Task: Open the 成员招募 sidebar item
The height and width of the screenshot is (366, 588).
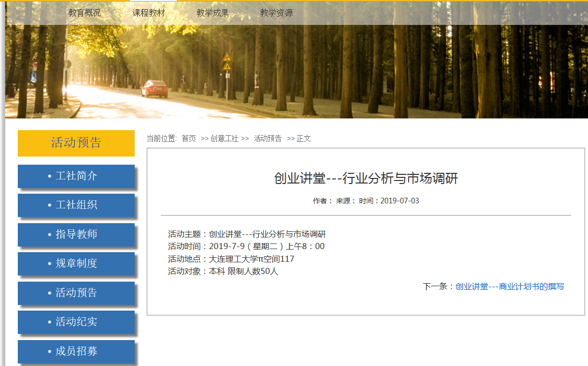Action: click(x=76, y=351)
